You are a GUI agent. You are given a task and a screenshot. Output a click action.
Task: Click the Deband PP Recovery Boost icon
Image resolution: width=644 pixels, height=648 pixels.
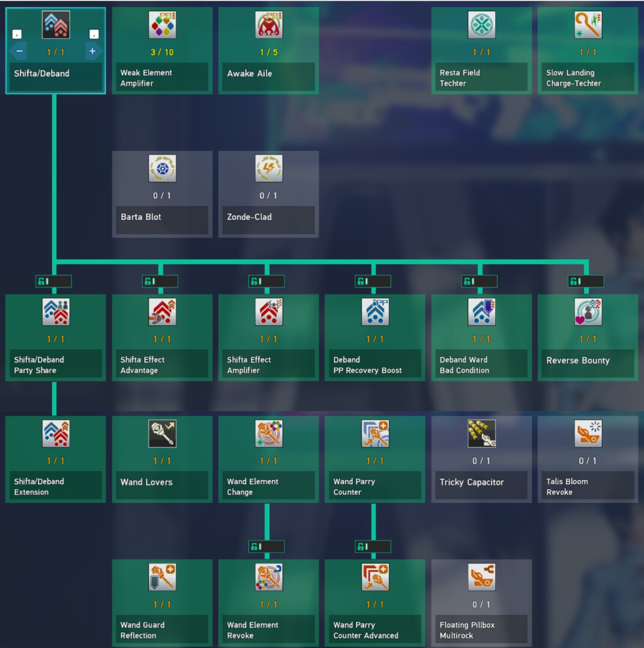point(375,312)
